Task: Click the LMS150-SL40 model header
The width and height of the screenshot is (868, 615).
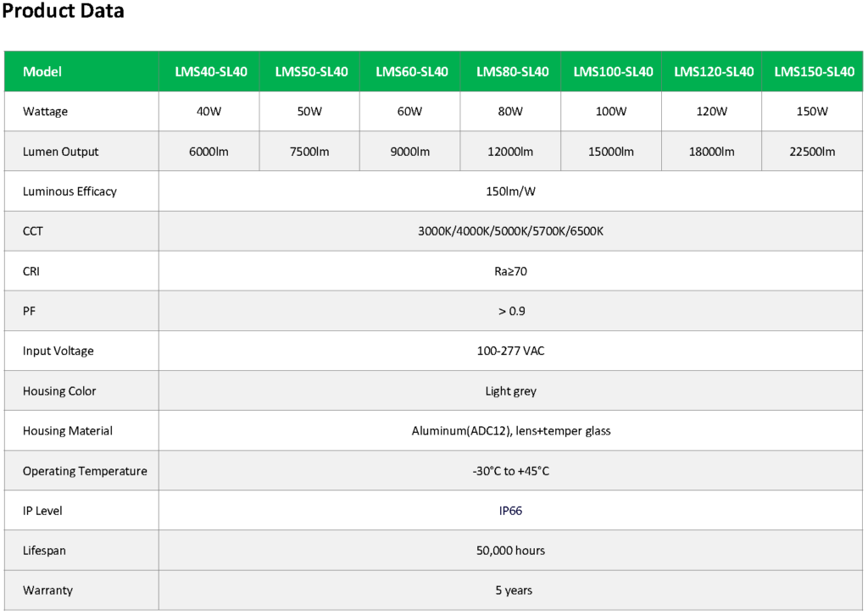Action: click(x=814, y=72)
